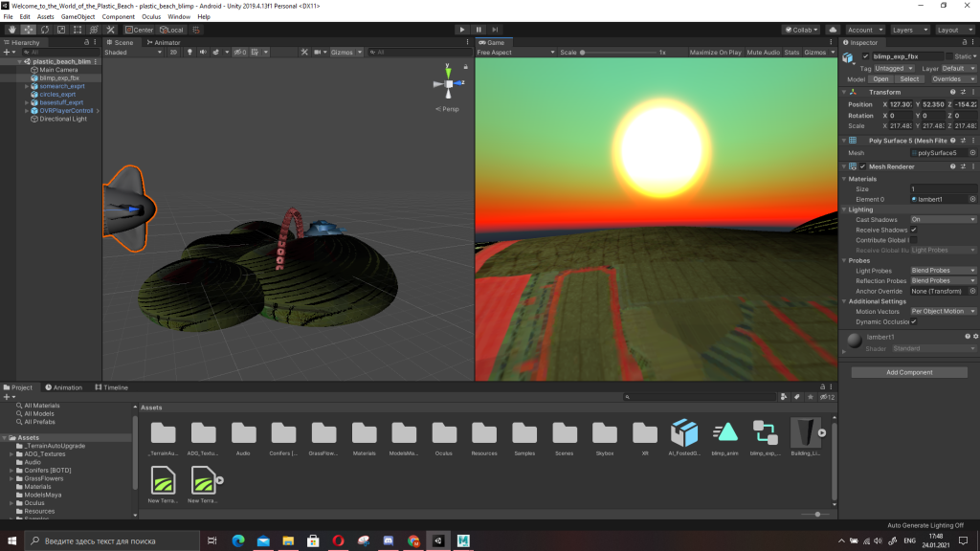Toggle scene lighting in Scene view toolbar
The image size is (980, 551).
[190, 53]
